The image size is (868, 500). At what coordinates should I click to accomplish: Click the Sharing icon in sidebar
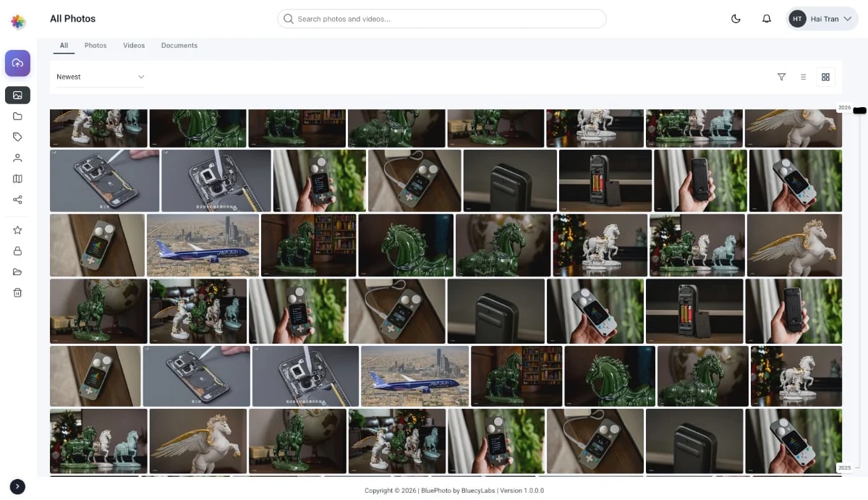(x=17, y=200)
